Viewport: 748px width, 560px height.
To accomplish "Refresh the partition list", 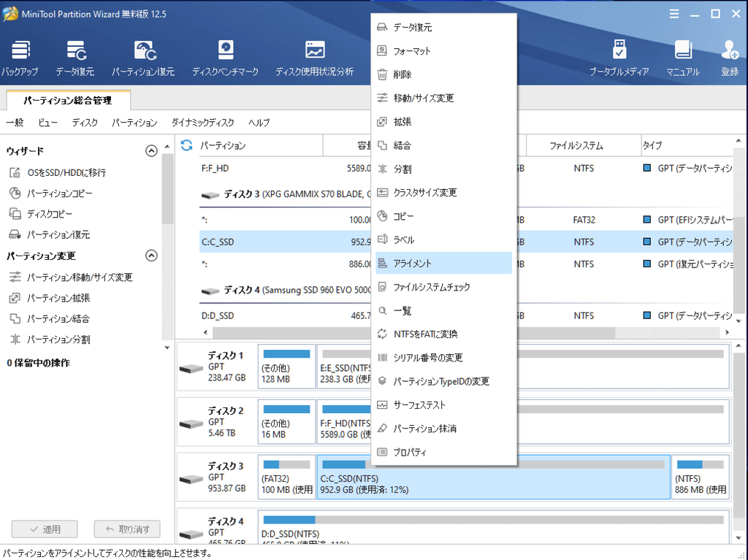I will (x=186, y=145).
